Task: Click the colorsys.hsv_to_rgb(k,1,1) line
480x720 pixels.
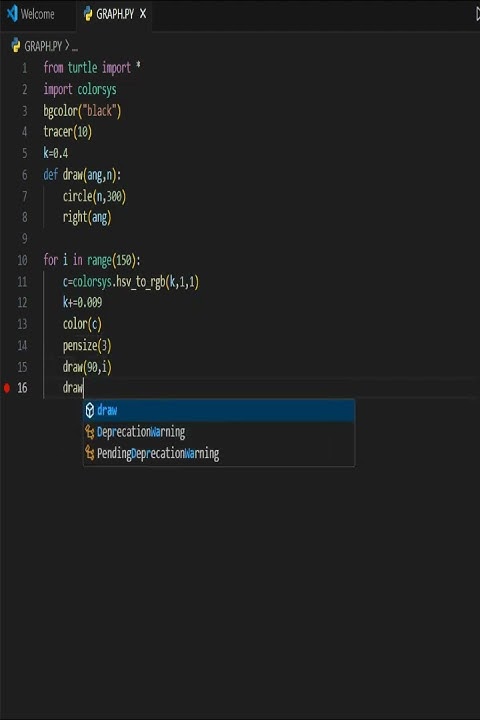Action: [x=131, y=281]
